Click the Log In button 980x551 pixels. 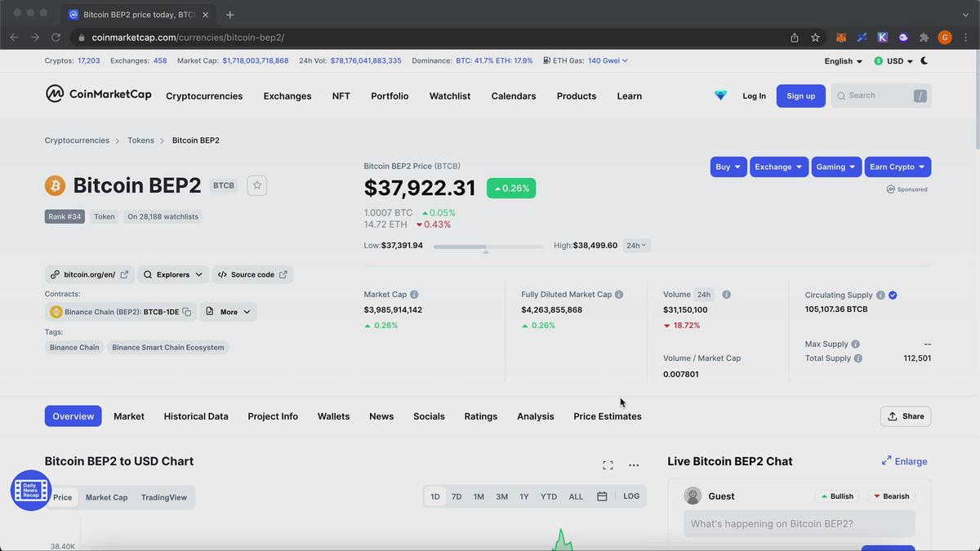[x=754, y=96]
